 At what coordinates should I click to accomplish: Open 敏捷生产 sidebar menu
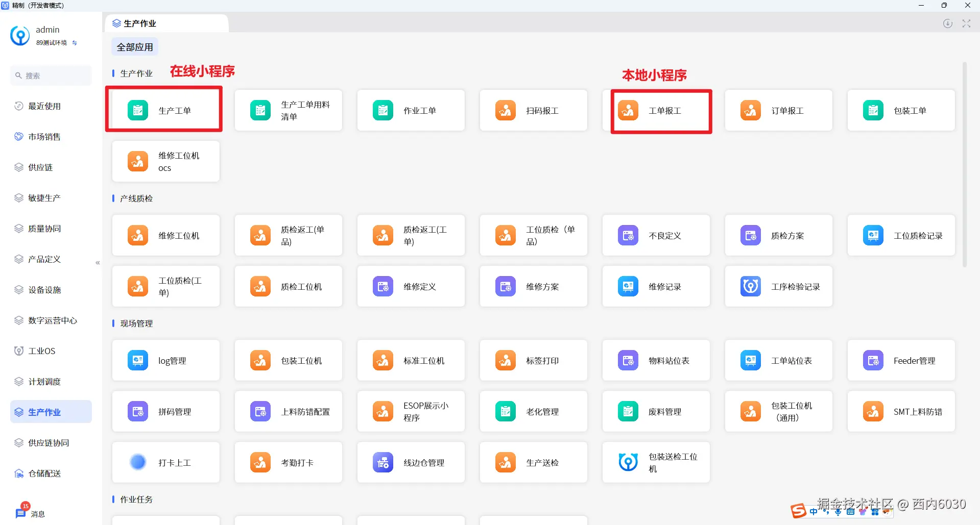point(51,198)
